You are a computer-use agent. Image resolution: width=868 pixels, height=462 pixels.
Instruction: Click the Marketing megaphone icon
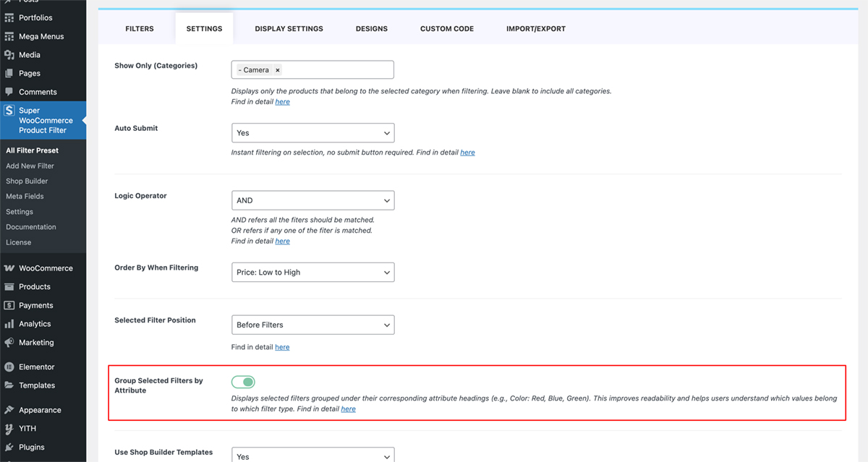(9, 343)
